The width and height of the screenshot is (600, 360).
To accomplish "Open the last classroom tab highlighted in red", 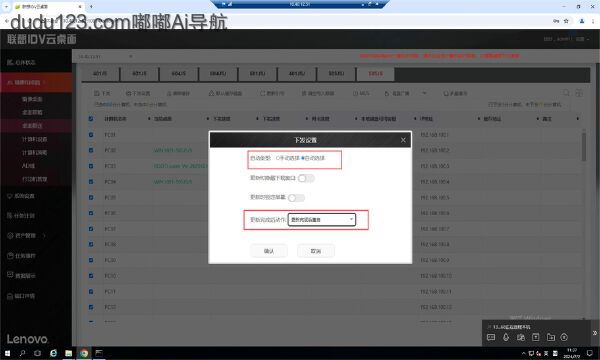I will point(375,73).
